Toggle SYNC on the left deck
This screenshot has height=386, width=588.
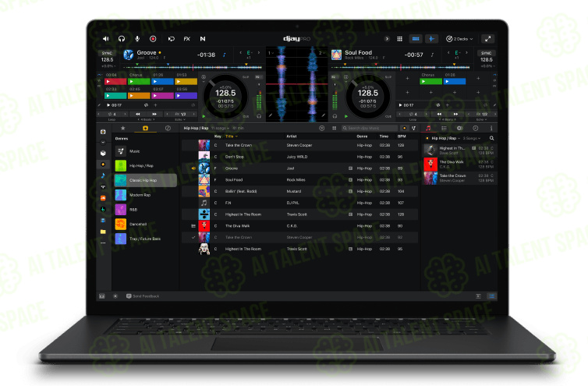[x=108, y=53]
